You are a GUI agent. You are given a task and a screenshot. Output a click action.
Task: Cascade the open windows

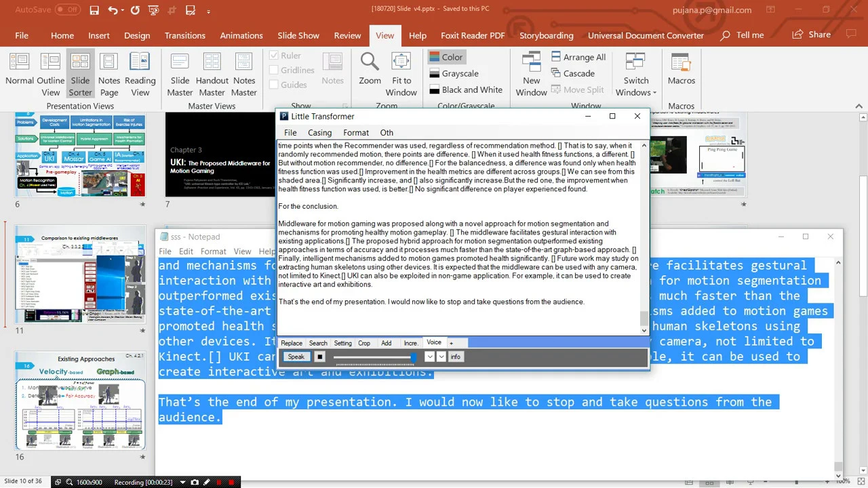(573, 73)
